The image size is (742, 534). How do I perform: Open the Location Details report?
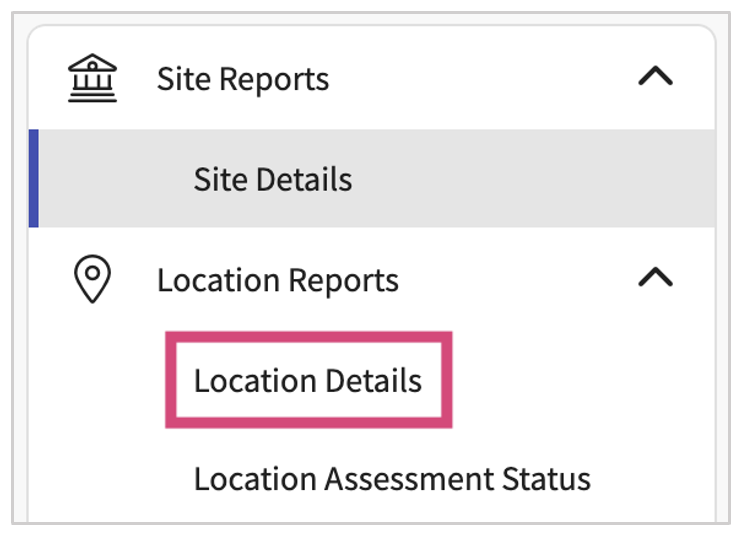coord(308,381)
